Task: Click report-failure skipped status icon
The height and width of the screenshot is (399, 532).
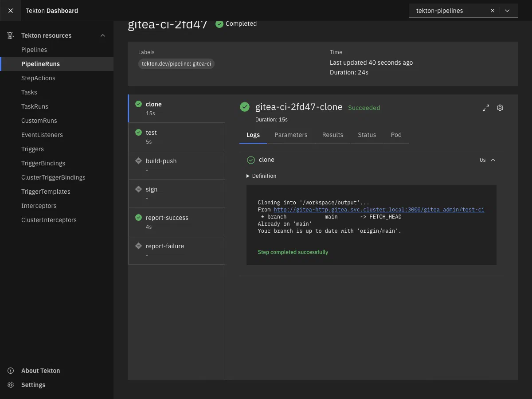Action: coord(138,246)
